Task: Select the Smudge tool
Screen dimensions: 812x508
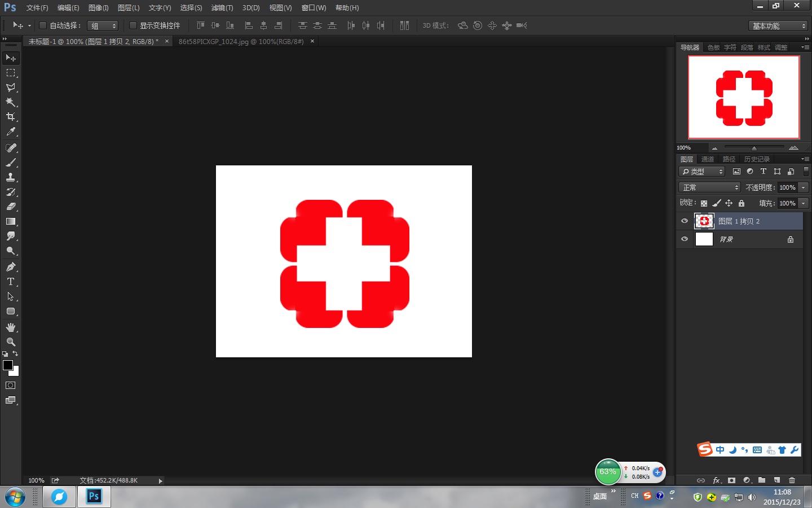Action: (x=11, y=236)
